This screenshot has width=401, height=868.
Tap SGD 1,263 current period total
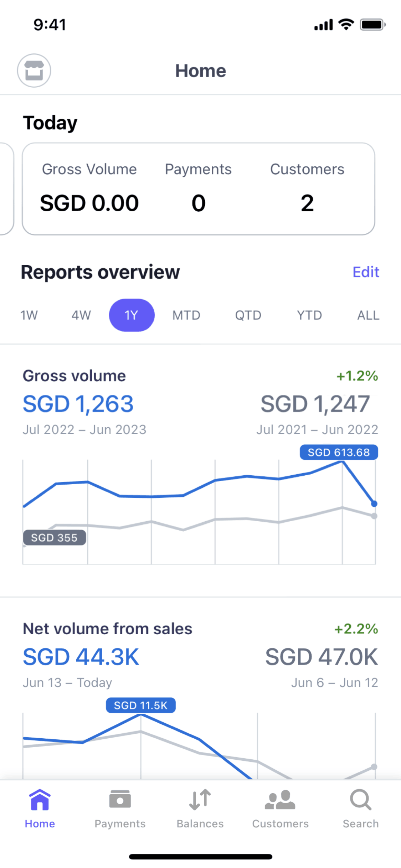(78, 404)
